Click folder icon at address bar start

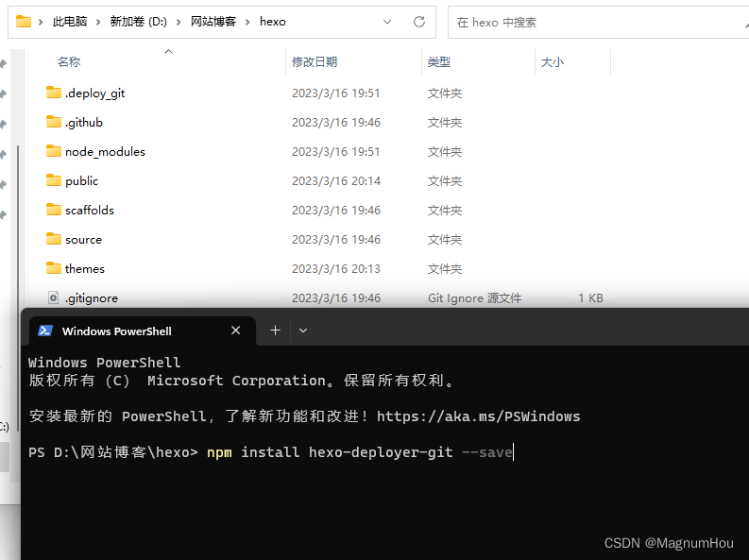pyautogui.click(x=24, y=21)
